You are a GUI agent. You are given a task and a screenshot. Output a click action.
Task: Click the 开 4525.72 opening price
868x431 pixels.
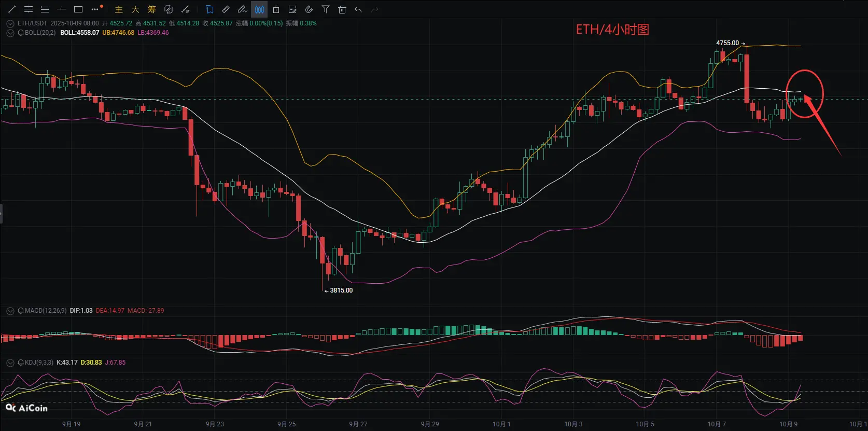click(117, 23)
